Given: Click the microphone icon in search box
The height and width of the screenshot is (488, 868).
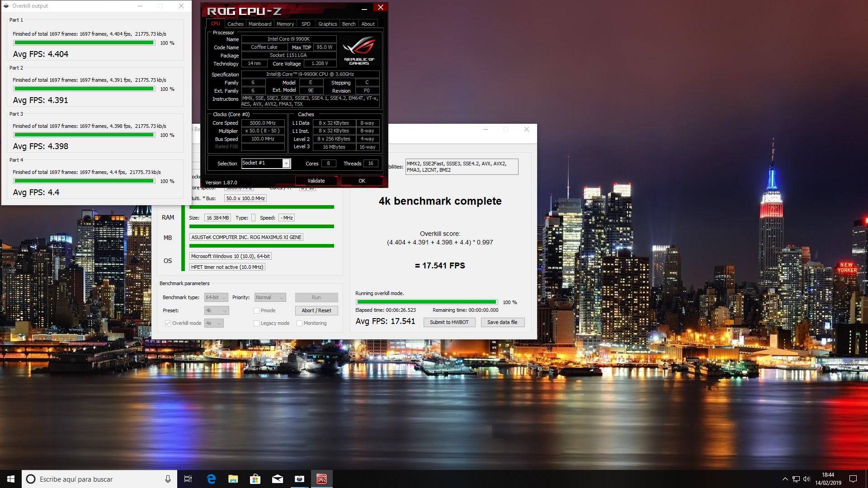Looking at the screenshot, I should (x=168, y=479).
